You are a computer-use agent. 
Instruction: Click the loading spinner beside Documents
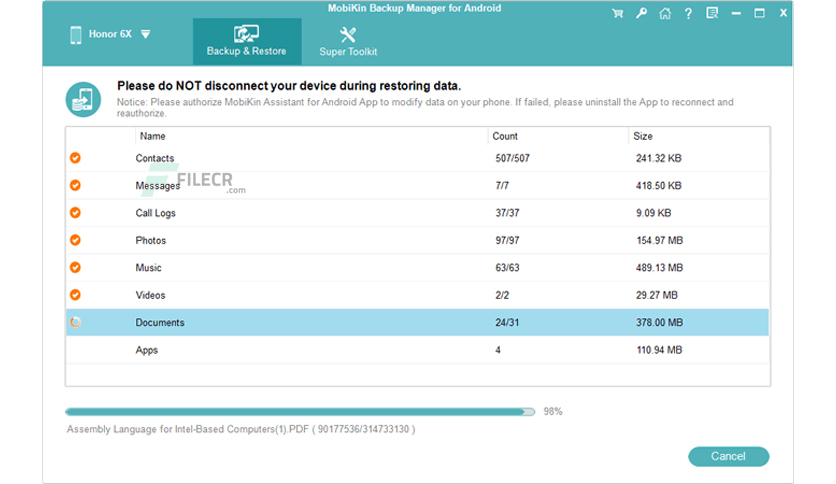75,322
